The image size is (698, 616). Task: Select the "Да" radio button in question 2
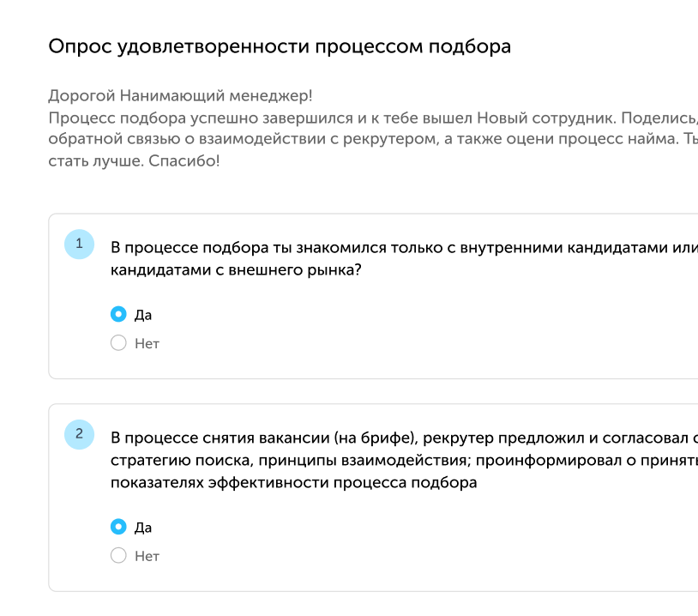pyautogui.click(x=118, y=527)
